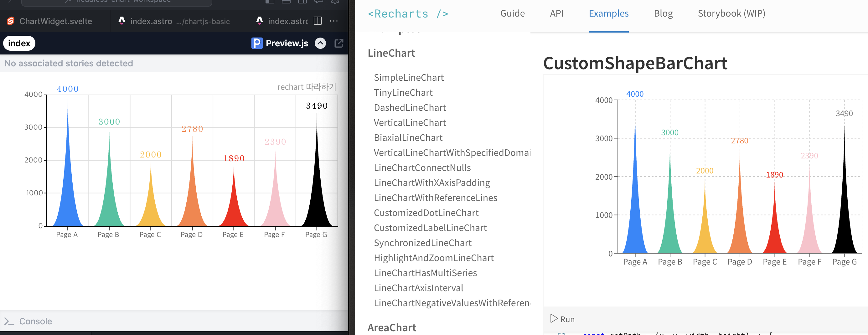The width and height of the screenshot is (868, 335).
Task: Select the Examples nav item
Action: [x=608, y=13]
